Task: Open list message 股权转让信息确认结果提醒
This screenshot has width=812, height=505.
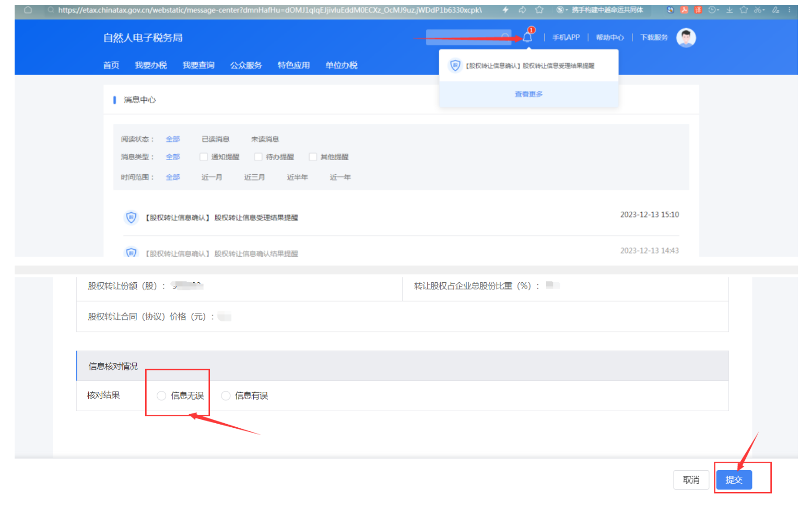Action: (222, 253)
